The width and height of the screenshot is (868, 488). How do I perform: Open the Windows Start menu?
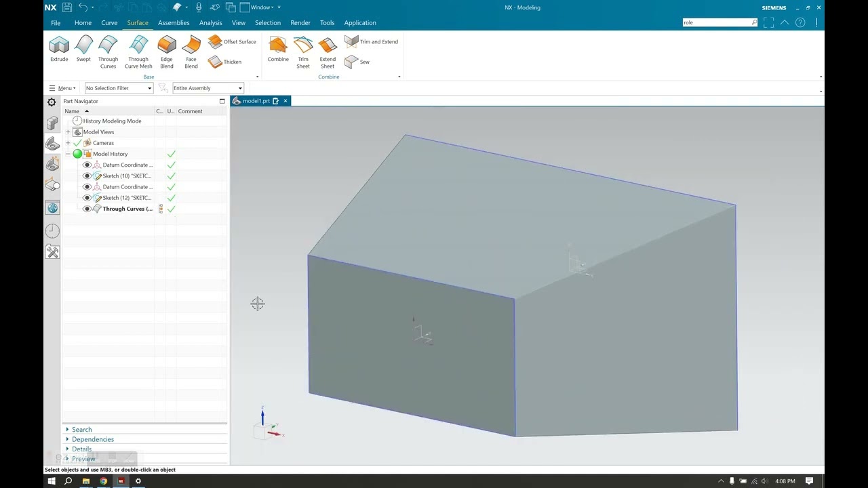point(52,481)
